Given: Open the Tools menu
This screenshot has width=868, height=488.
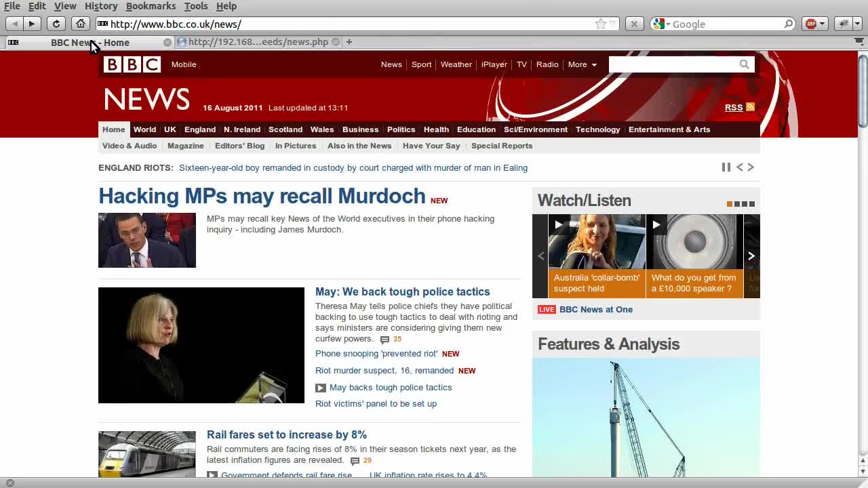Looking at the screenshot, I should coord(196,6).
